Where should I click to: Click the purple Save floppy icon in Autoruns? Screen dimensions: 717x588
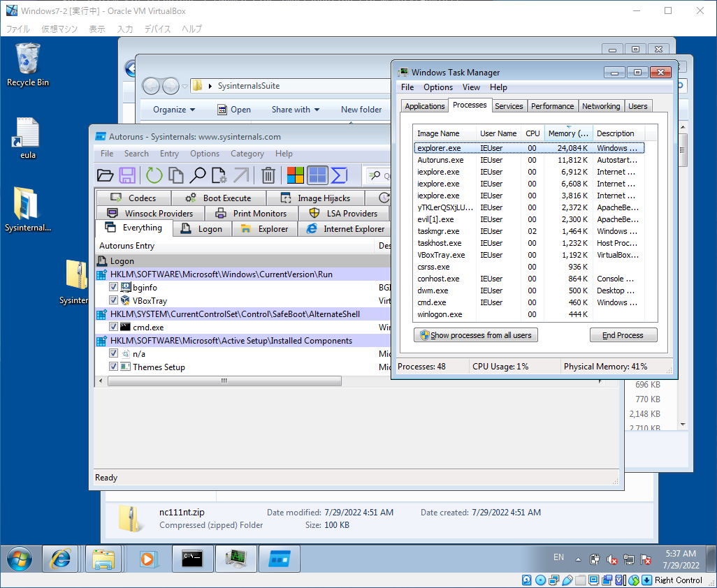[127, 175]
